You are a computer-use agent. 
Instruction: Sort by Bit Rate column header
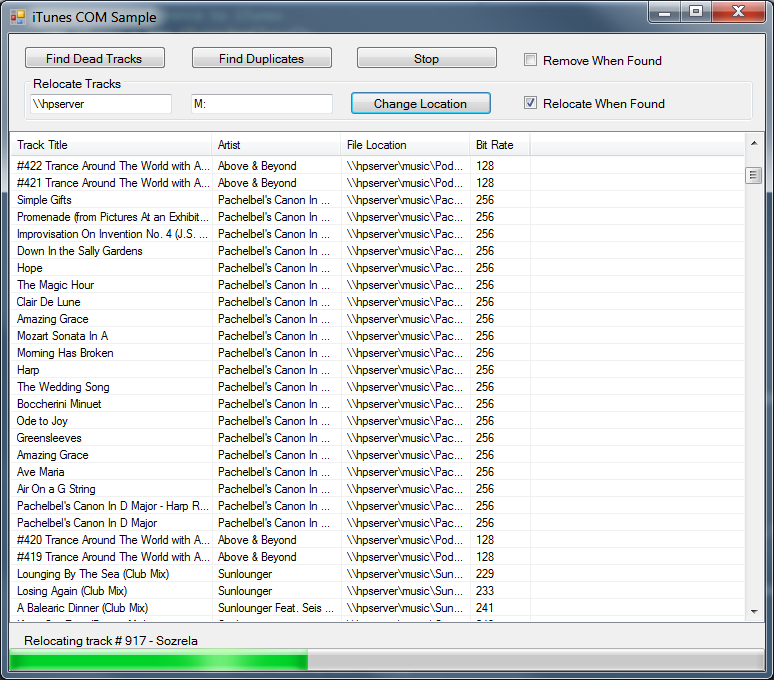pyautogui.click(x=500, y=145)
